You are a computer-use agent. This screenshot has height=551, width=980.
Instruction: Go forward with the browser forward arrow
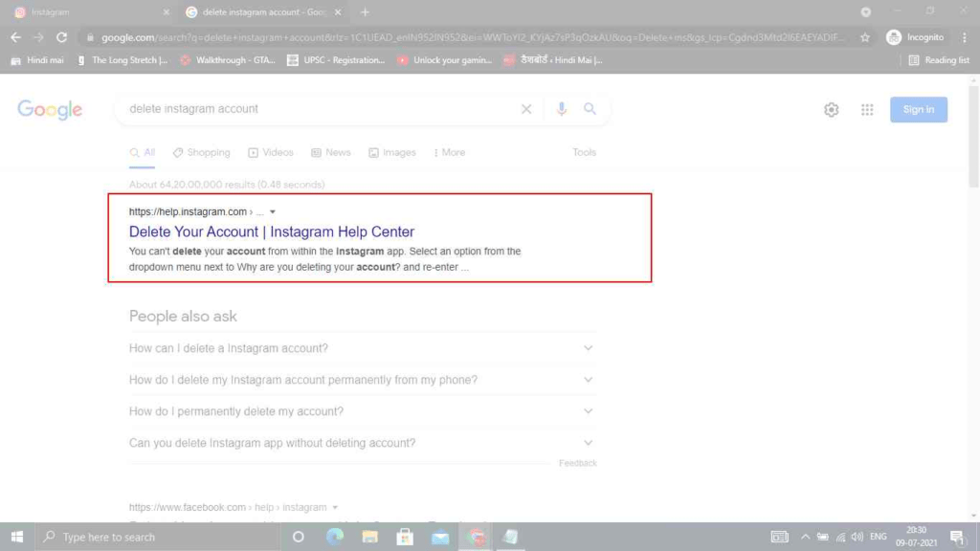click(x=38, y=37)
